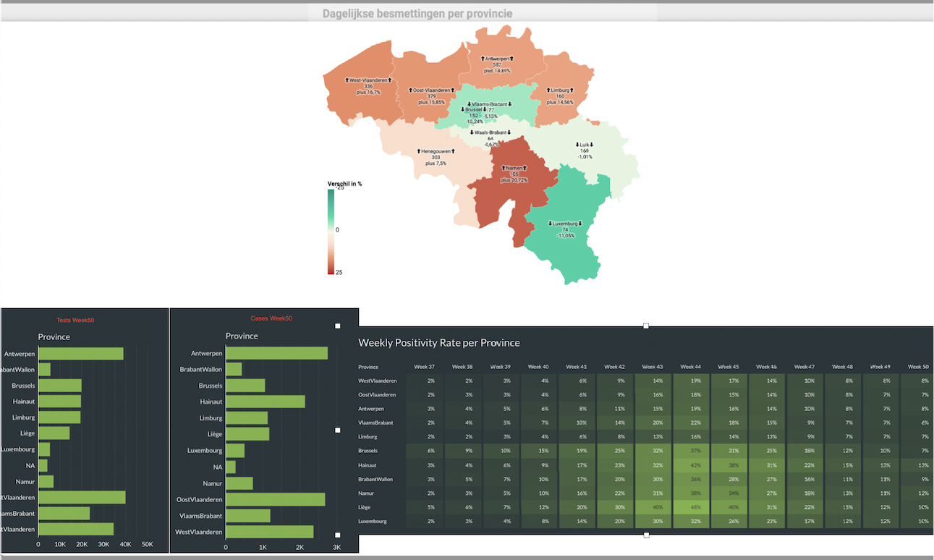Select the Hainaut bar in Cases Week50 chart
This screenshot has width=934, height=560.
click(x=265, y=402)
